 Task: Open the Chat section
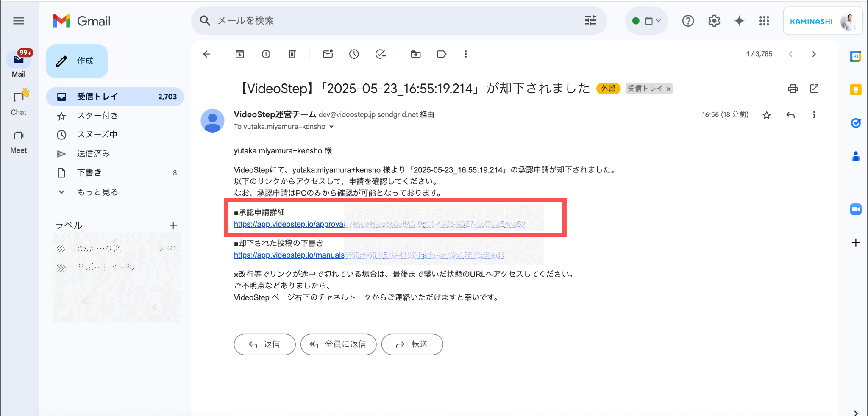19,102
